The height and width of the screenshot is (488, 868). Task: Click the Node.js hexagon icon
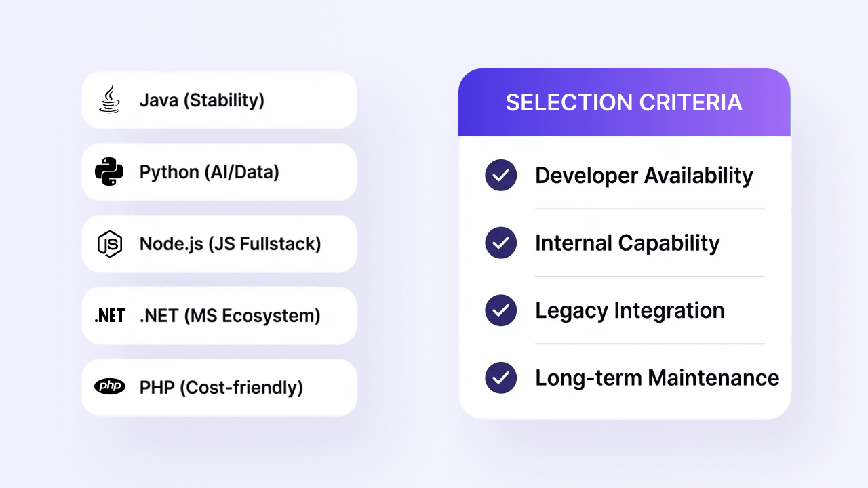[109, 243]
